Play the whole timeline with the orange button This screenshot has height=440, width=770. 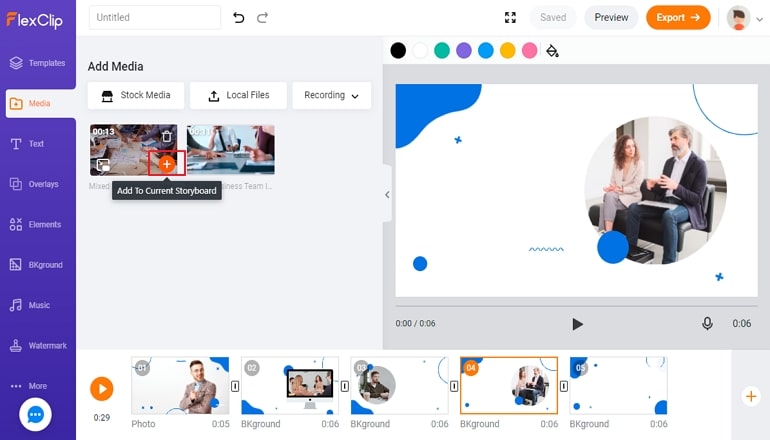(102, 389)
